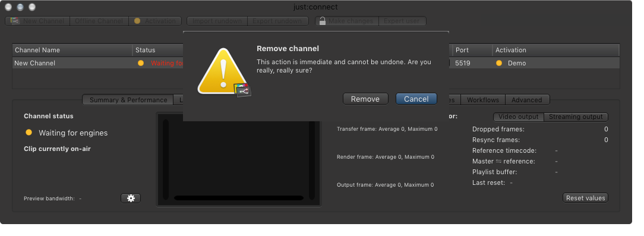
Task: Click Transfer frame average text
Action: (x=387, y=129)
